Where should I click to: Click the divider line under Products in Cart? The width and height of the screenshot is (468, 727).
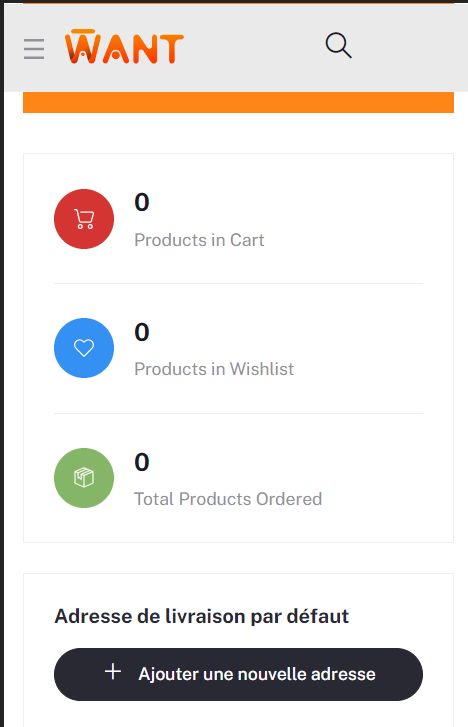click(x=238, y=283)
